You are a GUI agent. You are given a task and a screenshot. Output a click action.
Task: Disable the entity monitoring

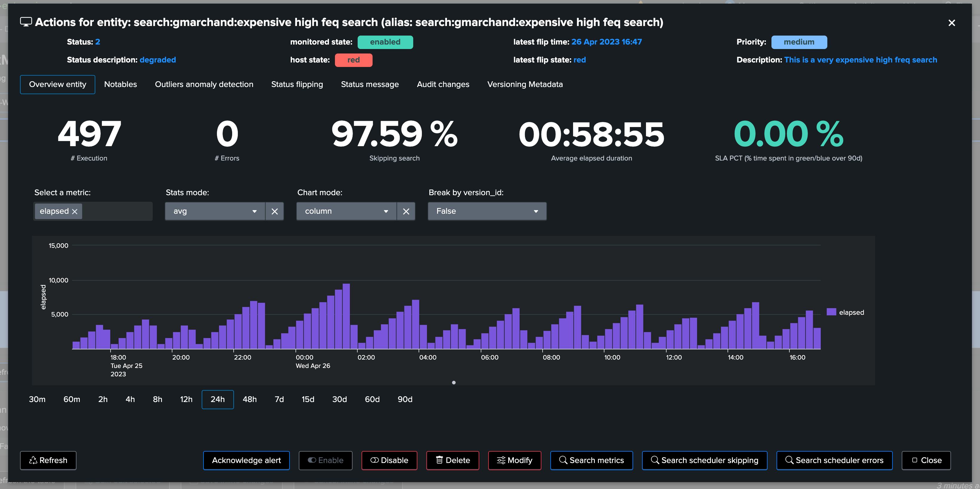pyautogui.click(x=390, y=461)
